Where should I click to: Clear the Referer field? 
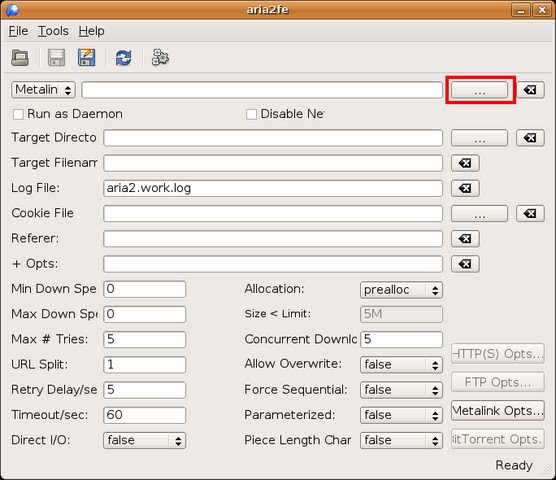pyautogui.click(x=465, y=239)
